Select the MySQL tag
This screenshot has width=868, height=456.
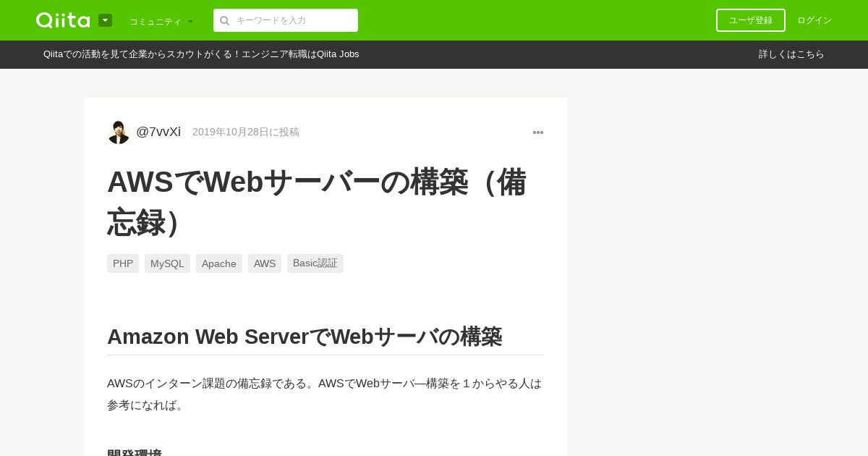(167, 263)
